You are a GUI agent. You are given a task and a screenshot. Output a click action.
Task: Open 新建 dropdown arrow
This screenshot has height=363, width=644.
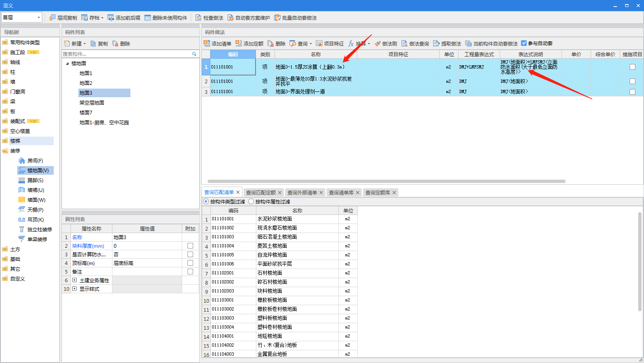(x=85, y=44)
